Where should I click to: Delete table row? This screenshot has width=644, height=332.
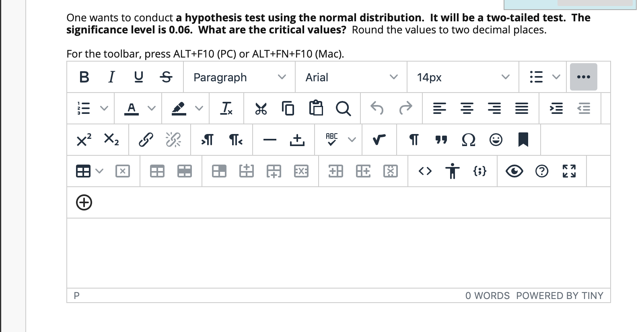click(301, 171)
